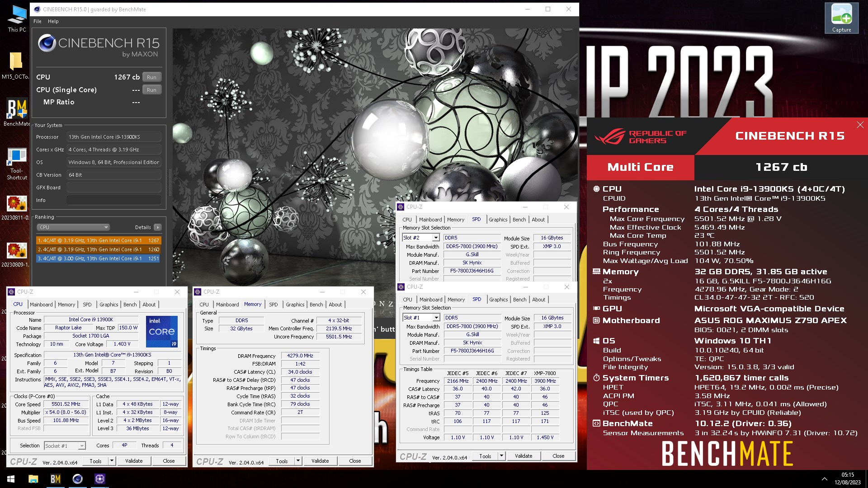Expand the Slot #2 memory slot dropdown
The height and width of the screenshot is (488, 868).
coord(436,238)
